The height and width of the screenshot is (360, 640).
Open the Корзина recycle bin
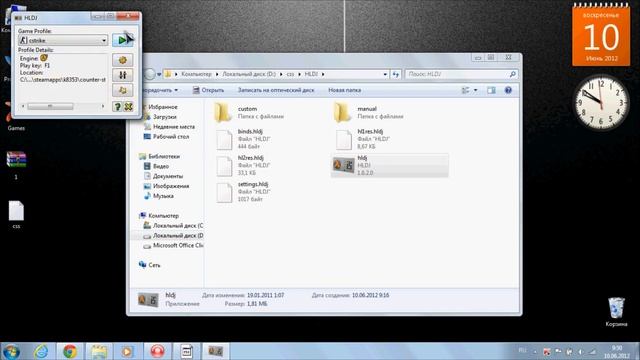coord(616,312)
